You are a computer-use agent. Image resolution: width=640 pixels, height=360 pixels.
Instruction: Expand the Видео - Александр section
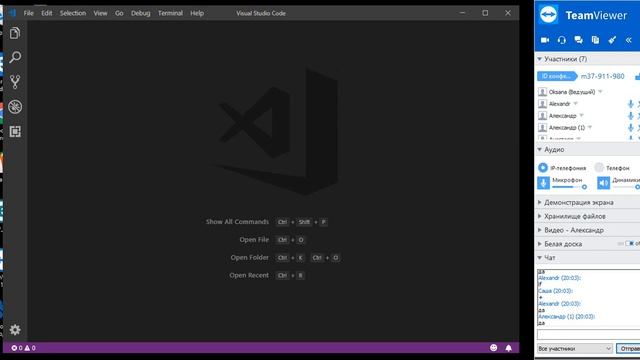540,230
